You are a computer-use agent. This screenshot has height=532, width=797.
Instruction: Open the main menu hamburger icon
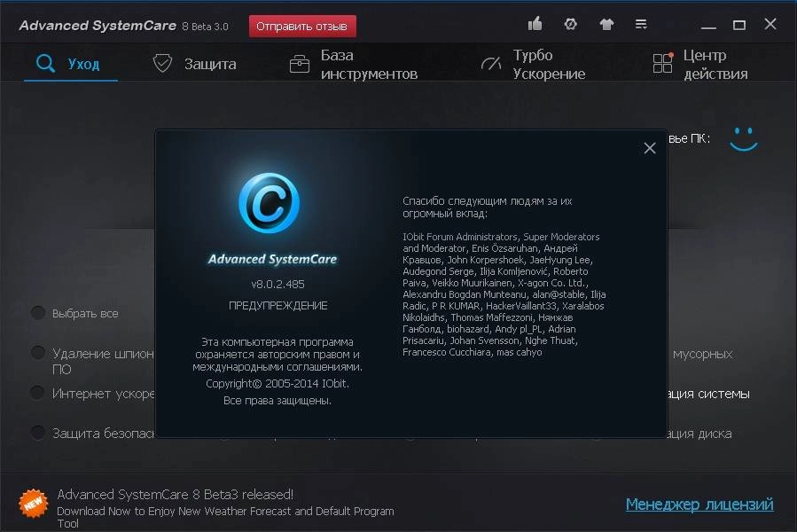(x=641, y=24)
